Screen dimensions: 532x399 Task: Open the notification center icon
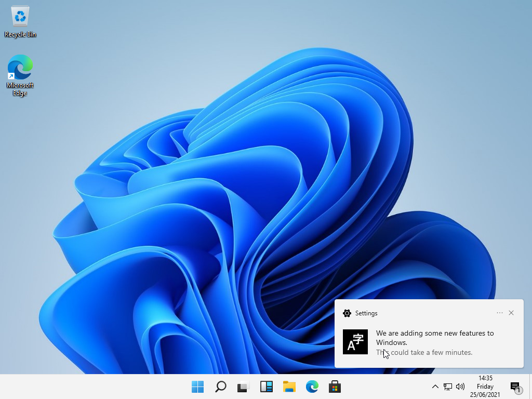(x=515, y=387)
